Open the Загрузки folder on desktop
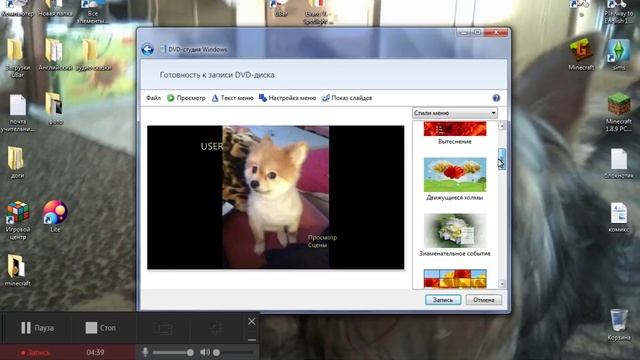640x360 pixels. 16,58
